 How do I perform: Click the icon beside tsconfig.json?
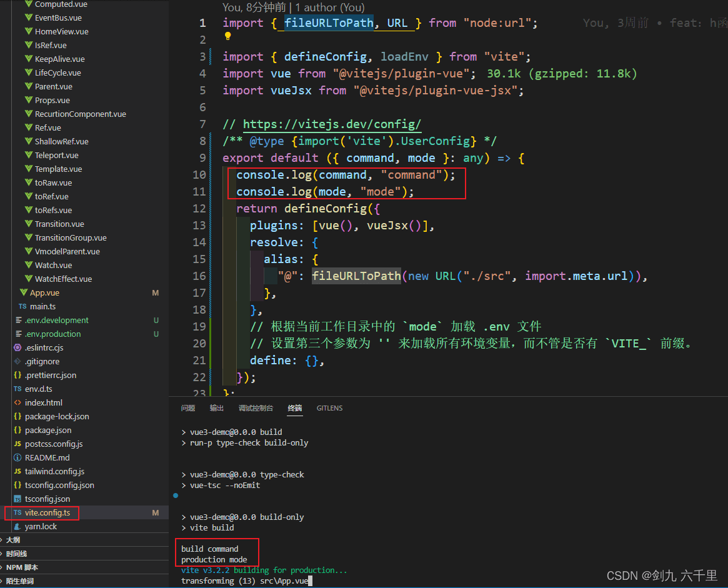17,499
